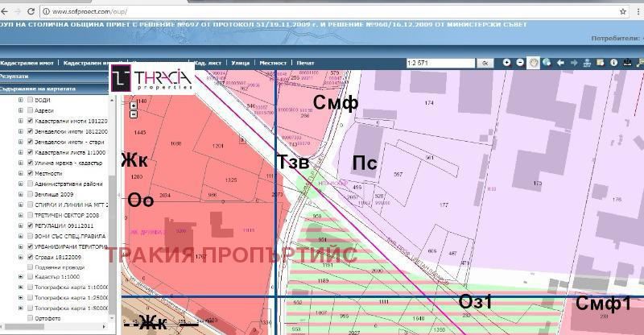Expand УРБАНИЗИРАНИ ТЕРИТОРИИ node
644x335 pixels.
21,246
